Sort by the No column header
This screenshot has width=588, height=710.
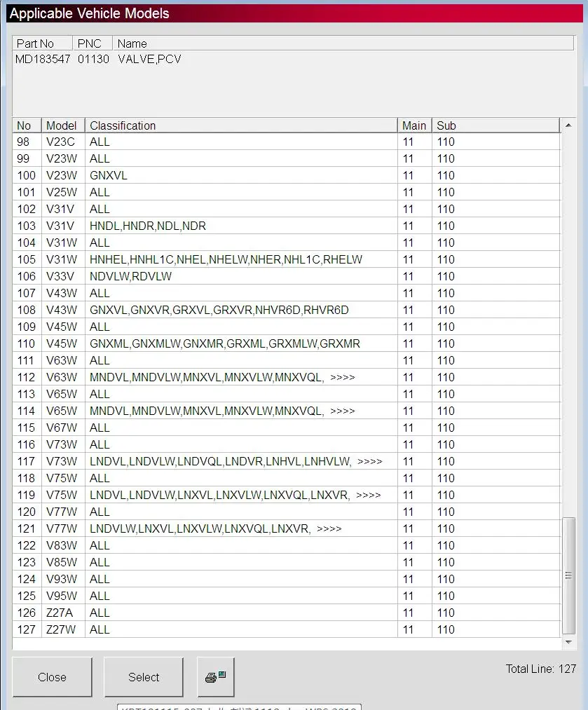click(27, 125)
